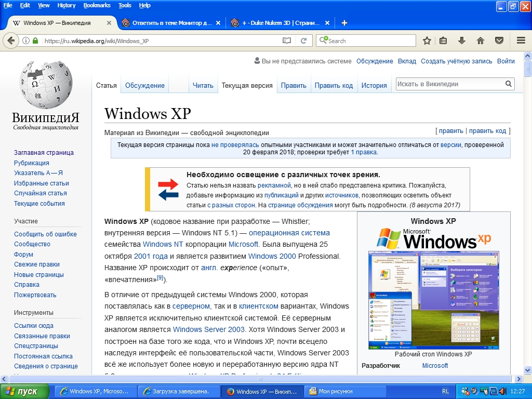Select the Править код tab
Screen dimensions: 532x399
334,86
